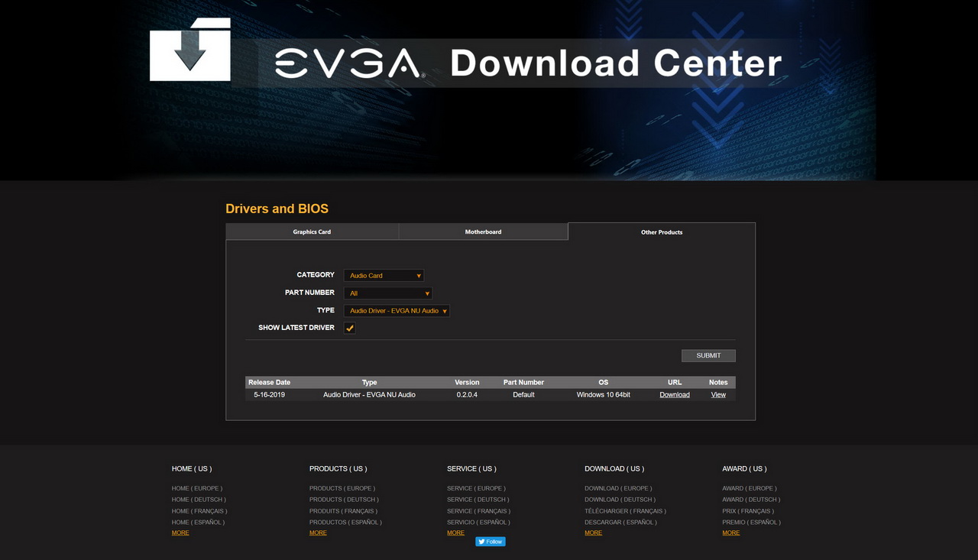The image size is (978, 560).
Task: Open SERVICE ( DEUTSCH ) footer link
Action: tap(478, 500)
